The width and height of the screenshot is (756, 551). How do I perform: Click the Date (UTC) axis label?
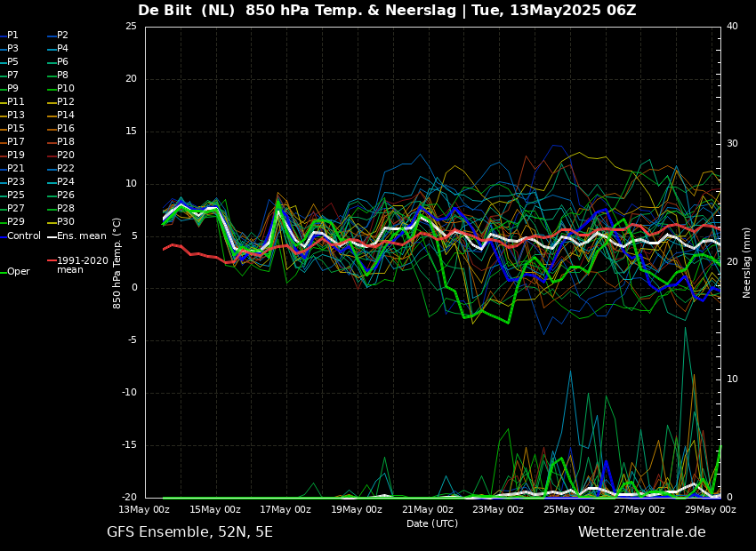click(x=432, y=524)
